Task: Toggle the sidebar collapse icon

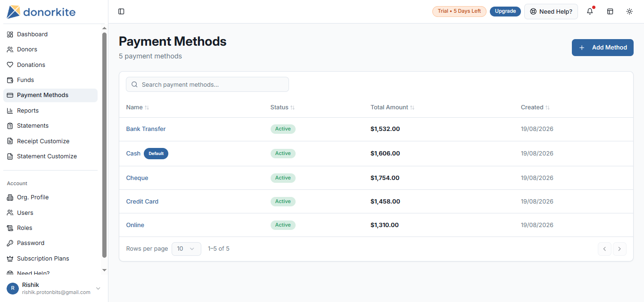Action: pos(121,11)
